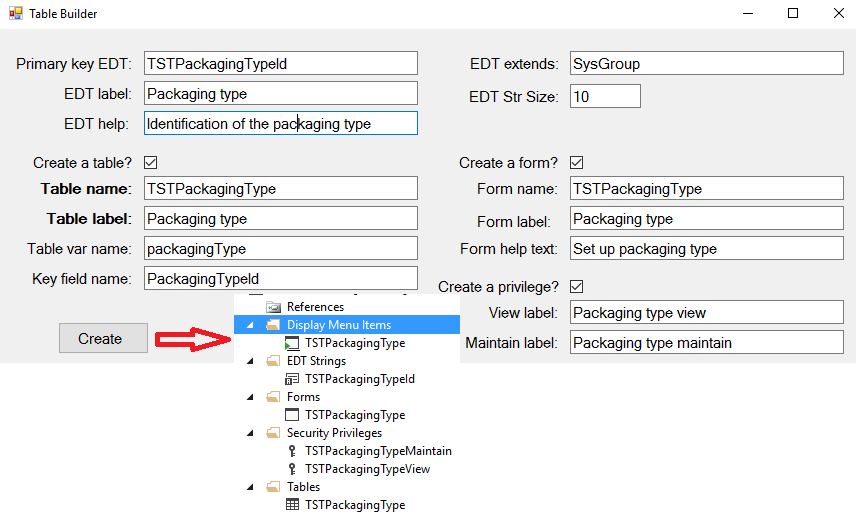Select TSTPackagingType under Forms

coord(355,415)
